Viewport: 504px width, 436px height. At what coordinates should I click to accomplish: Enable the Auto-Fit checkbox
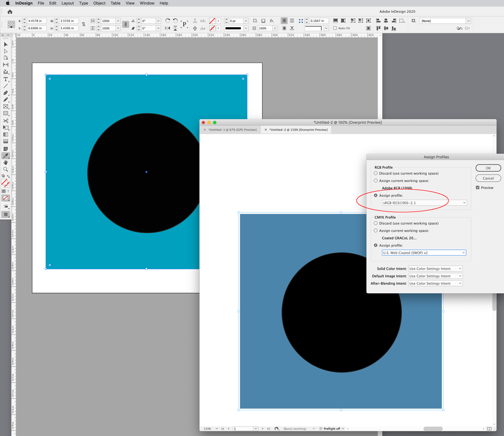[335, 28]
